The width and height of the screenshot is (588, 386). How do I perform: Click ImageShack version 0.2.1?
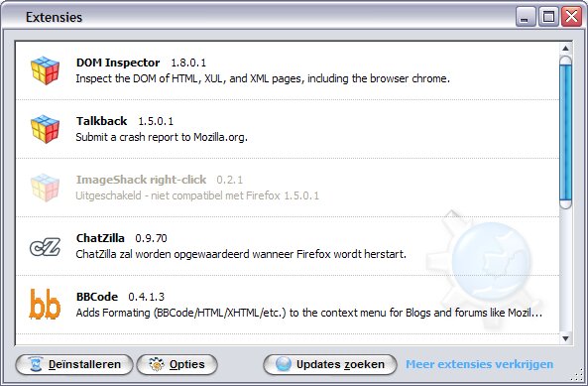(229, 180)
